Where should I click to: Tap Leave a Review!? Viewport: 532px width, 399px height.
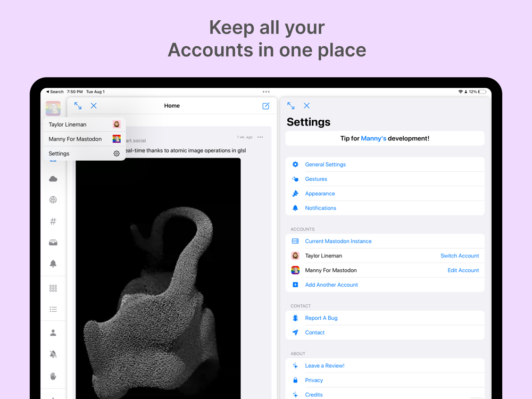(x=385, y=366)
